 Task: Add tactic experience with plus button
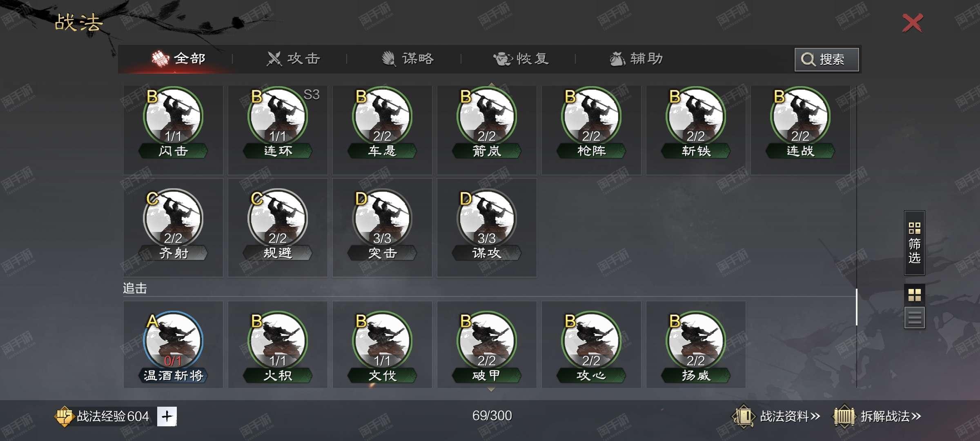click(x=167, y=416)
